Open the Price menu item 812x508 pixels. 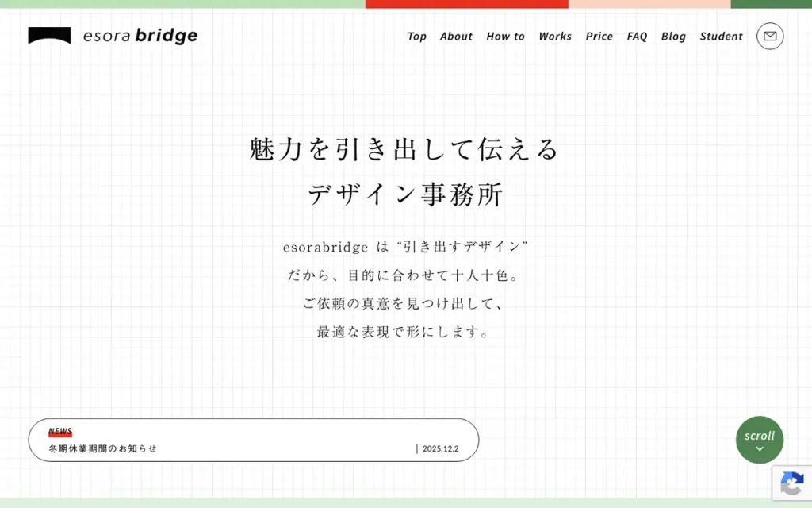599,37
